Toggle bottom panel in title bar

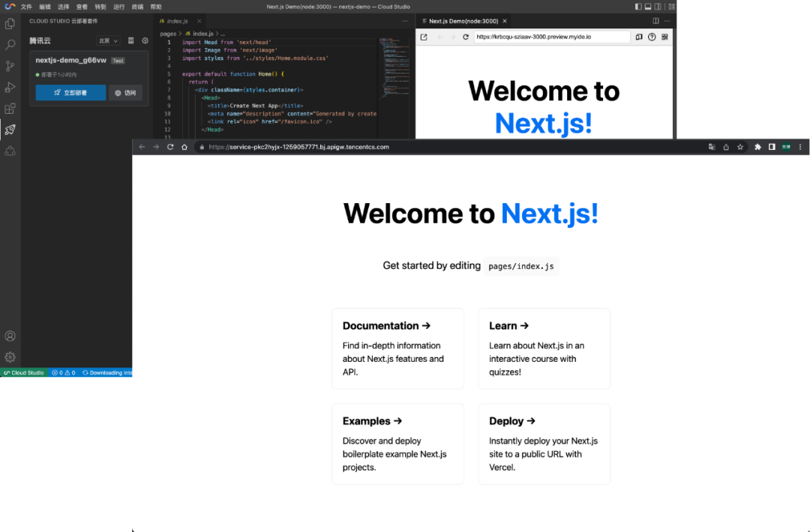point(648,7)
